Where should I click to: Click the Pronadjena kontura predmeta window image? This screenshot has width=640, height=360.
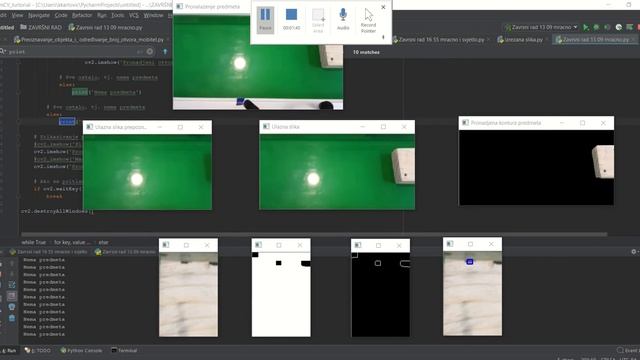tap(536, 167)
